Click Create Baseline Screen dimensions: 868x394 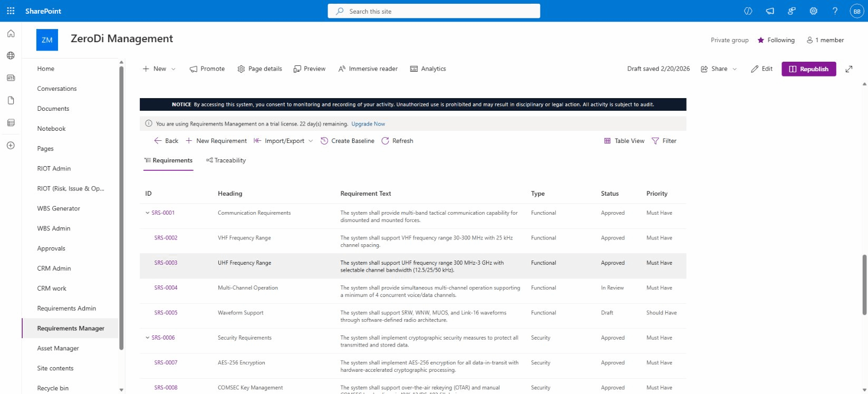pos(348,141)
